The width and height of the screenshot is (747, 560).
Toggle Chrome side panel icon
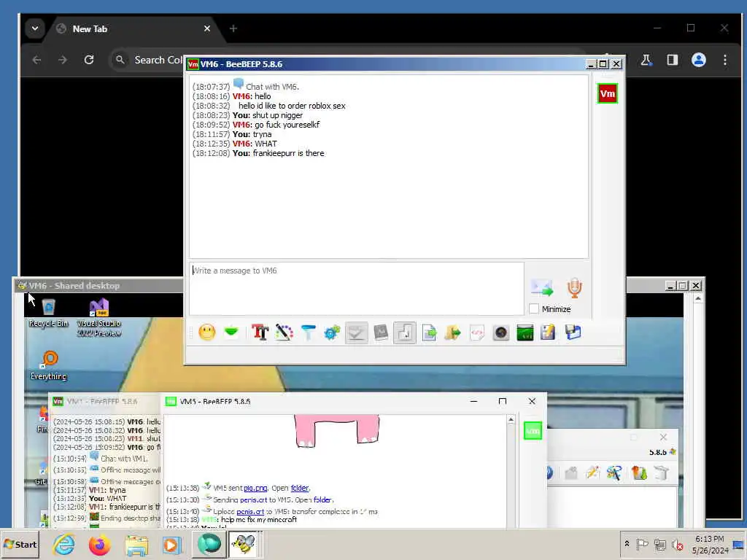tap(672, 60)
